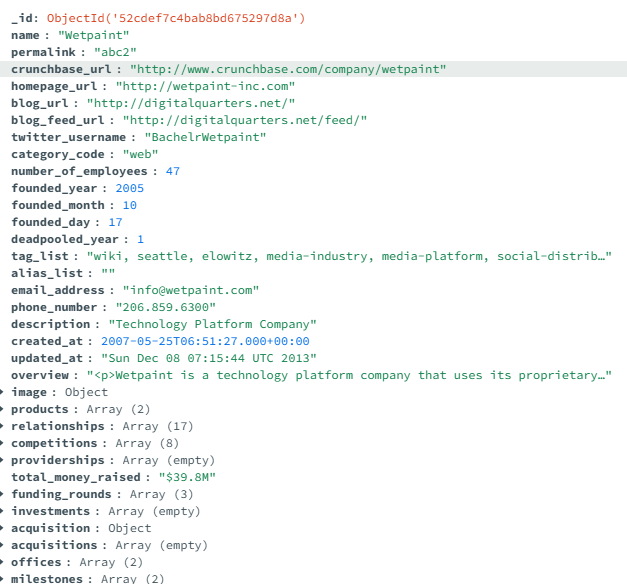Click the crunchbase_url value
The width and height of the screenshot is (627, 584).
tap(288, 69)
